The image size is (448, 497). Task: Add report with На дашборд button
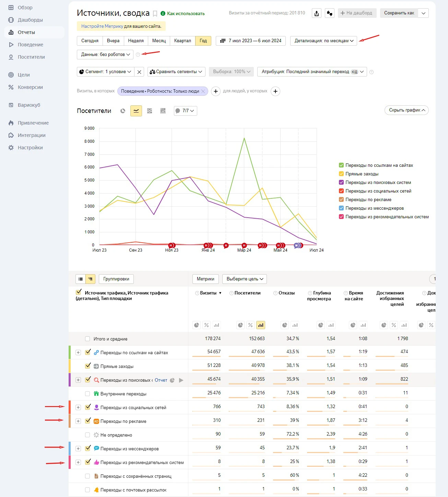357,13
